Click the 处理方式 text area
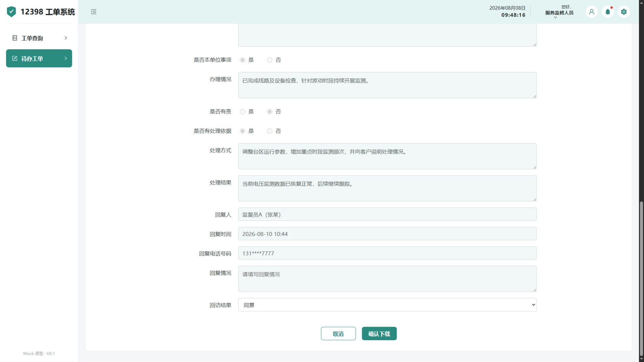The width and height of the screenshot is (644, 362). coord(387,156)
